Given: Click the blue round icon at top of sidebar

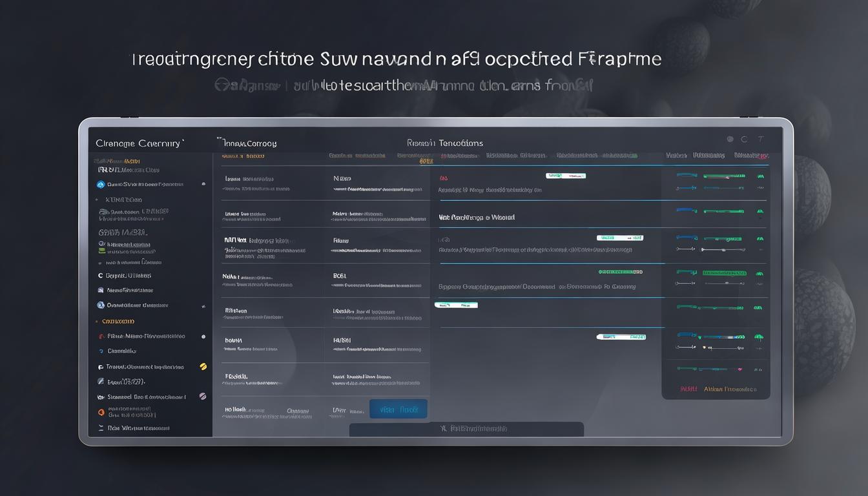Looking at the screenshot, I should pos(101,184).
